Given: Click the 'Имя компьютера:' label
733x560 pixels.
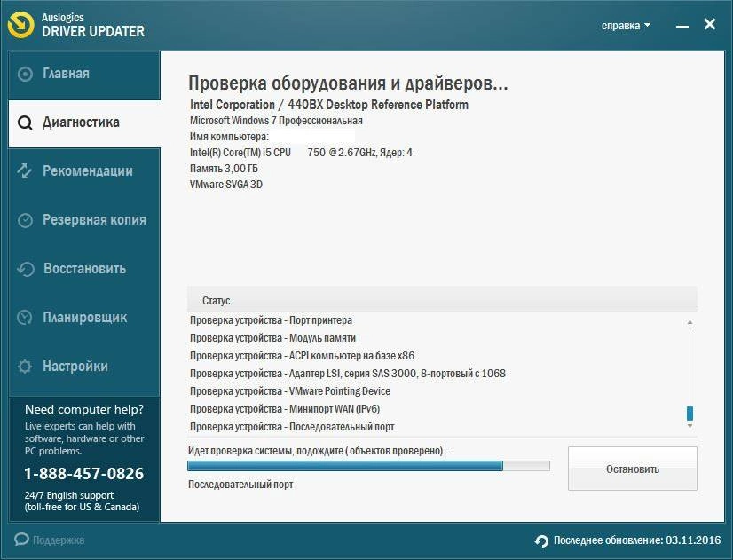Looking at the screenshot, I should (x=229, y=137).
